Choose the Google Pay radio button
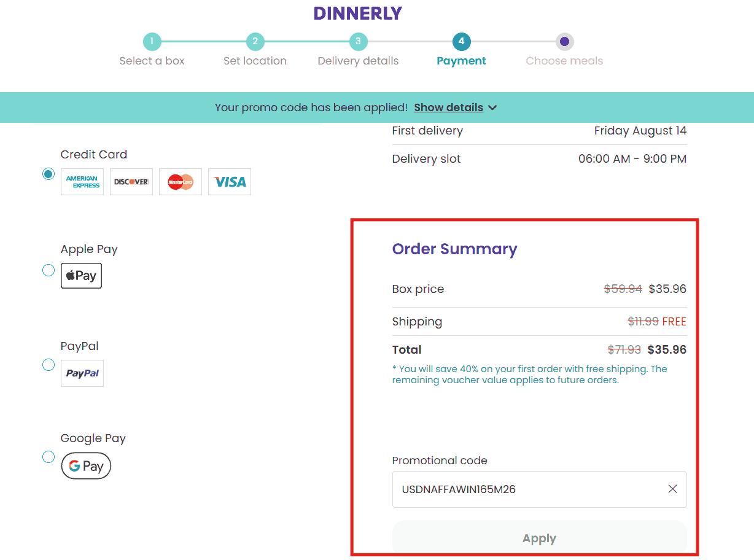The height and width of the screenshot is (560, 754). pos(49,457)
